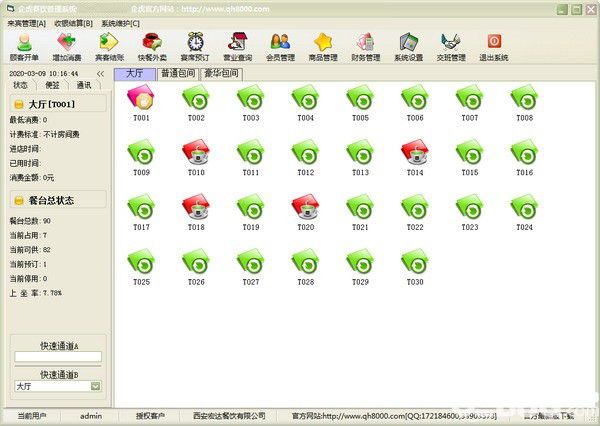Click the 当前可供: 82 line
Screen dimensions: 600x426
(30, 250)
